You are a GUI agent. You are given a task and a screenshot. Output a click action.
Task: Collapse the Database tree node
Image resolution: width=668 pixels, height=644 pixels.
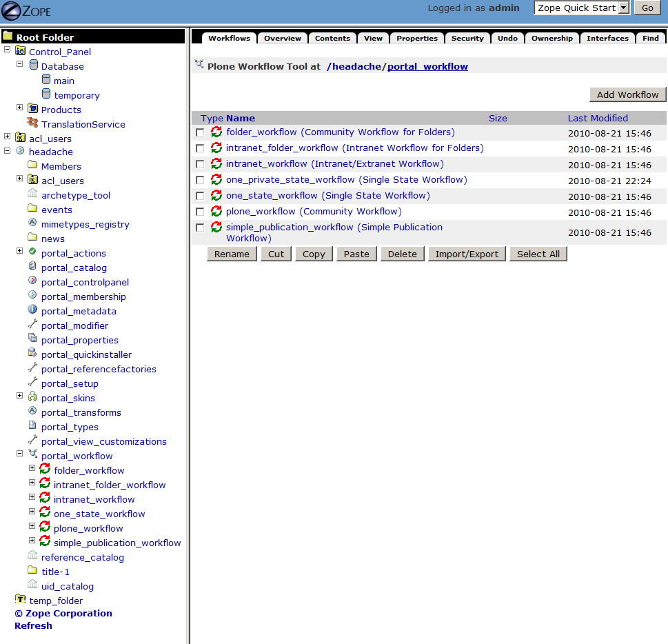pyautogui.click(x=19, y=64)
